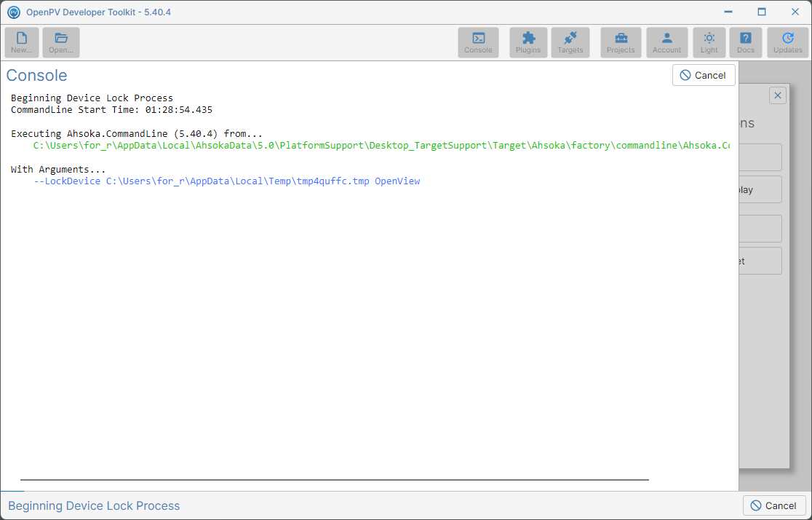Open the Targets plug icon

[570, 42]
